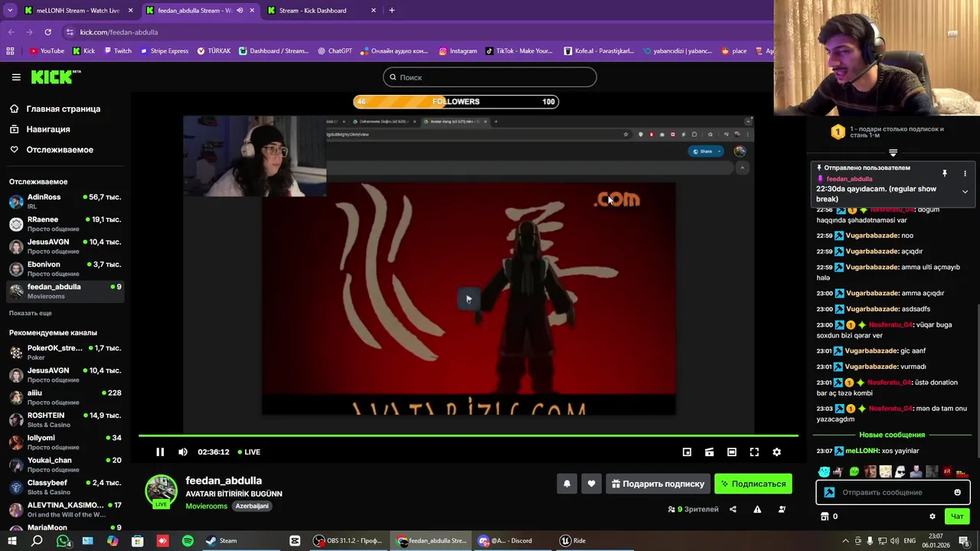Click the Movierooms category link
980x551 pixels.
click(207, 507)
